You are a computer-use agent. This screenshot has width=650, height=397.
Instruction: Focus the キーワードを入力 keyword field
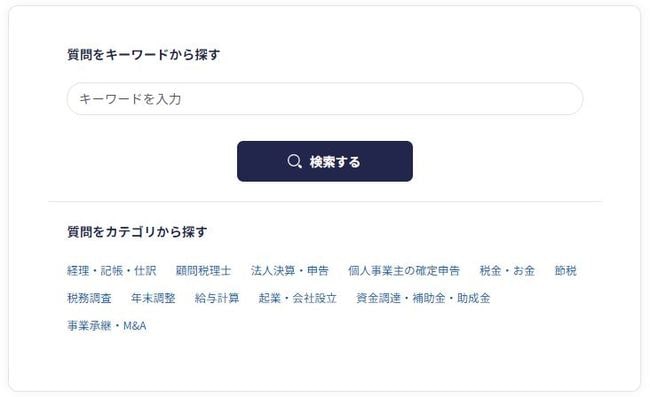[325, 99]
